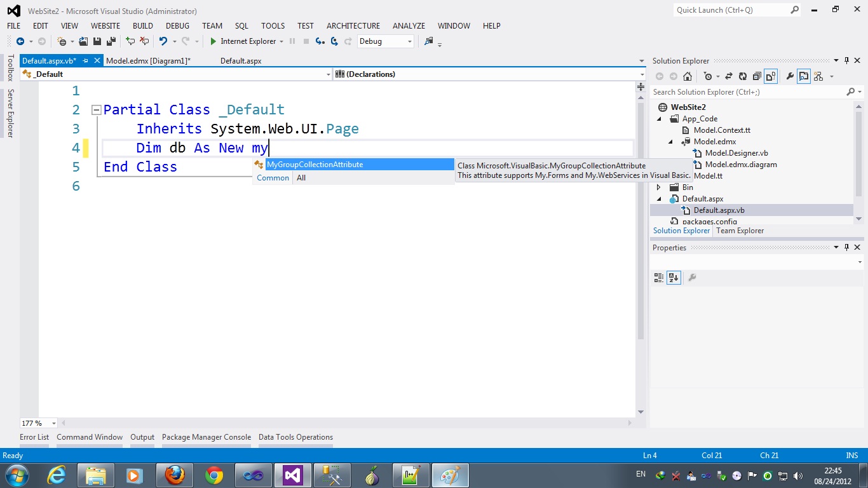Open the Command Window panel
Viewport: 868px width, 488px height.
click(x=90, y=437)
